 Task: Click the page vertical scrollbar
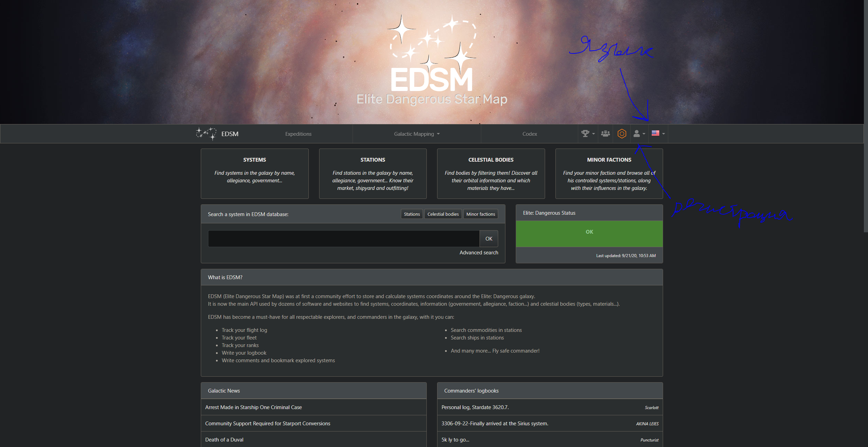click(x=866, y=116)
